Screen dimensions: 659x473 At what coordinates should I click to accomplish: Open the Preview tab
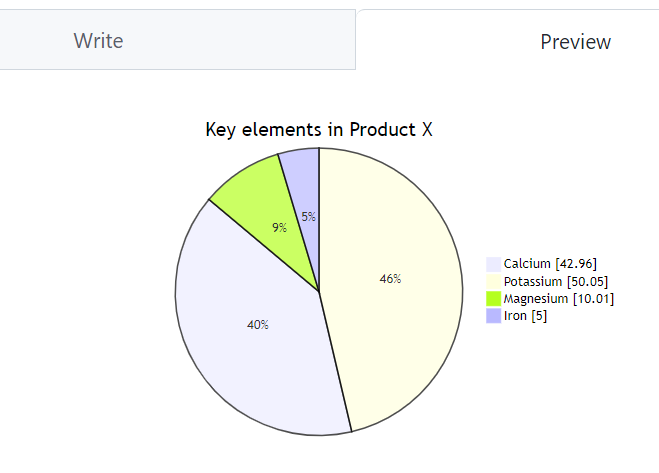(x=575, y=41)
